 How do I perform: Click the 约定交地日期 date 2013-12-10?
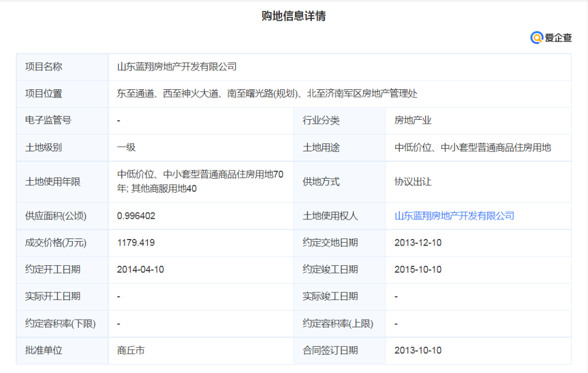click(x=418, y=243)
